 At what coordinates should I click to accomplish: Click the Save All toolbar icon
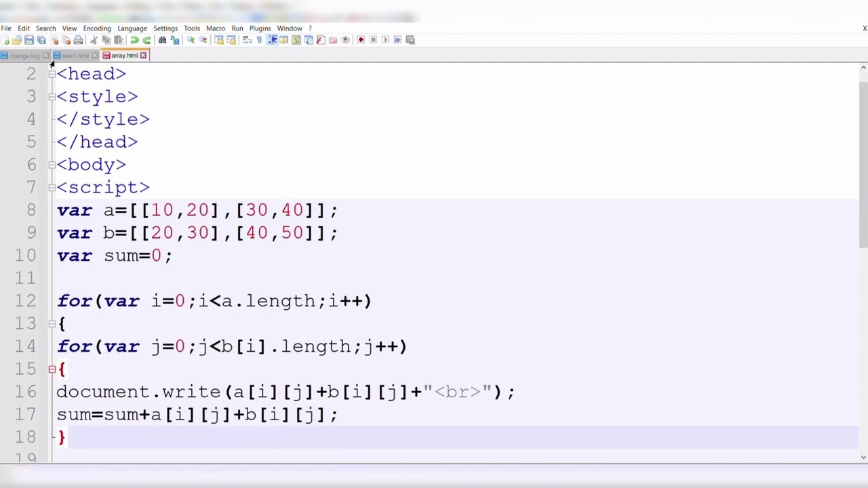(41, 40)
